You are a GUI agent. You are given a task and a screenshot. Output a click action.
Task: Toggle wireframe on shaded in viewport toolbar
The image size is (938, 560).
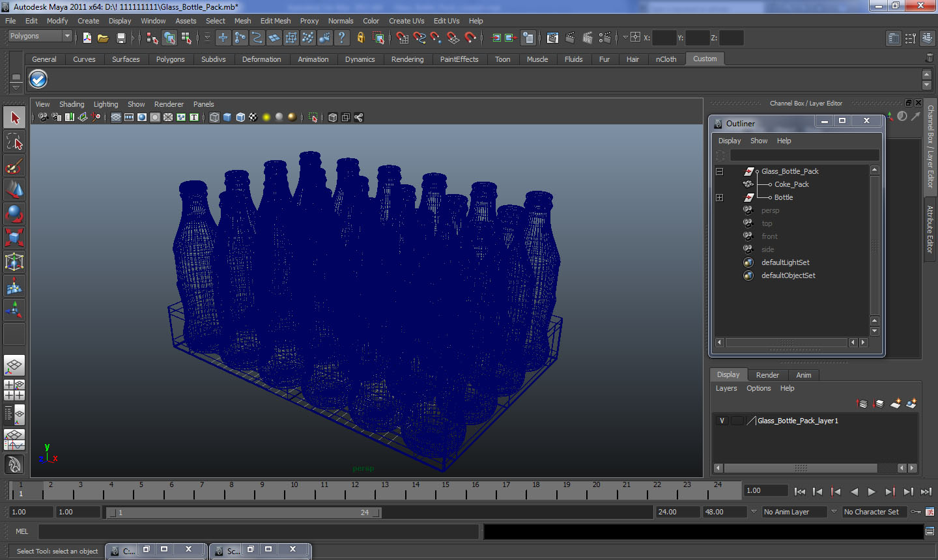click(240, 117)
